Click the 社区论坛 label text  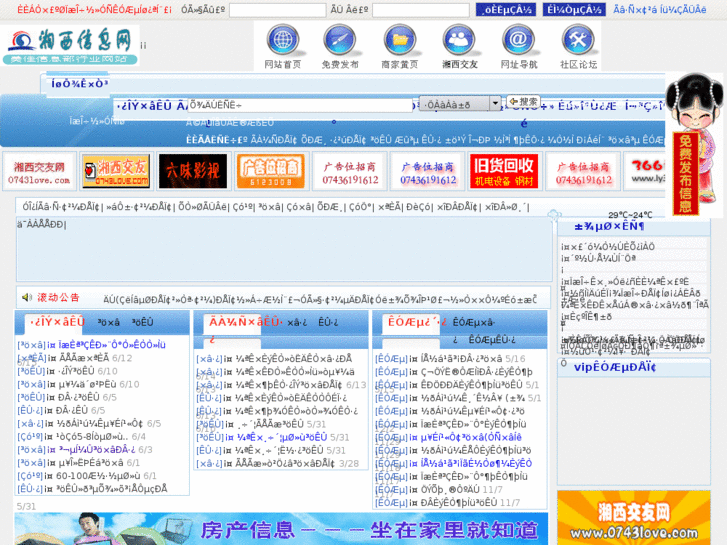578,64
